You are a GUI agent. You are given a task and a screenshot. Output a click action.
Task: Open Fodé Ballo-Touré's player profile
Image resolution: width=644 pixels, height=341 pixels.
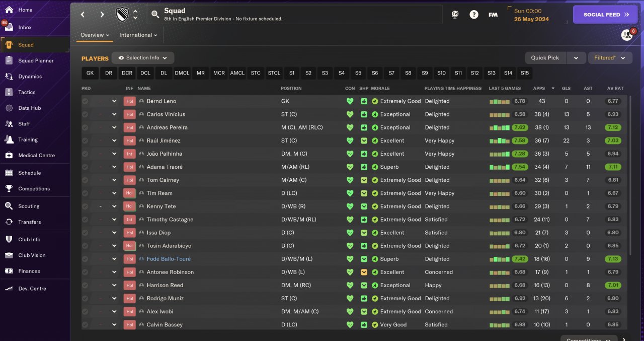tap(169, 259)
